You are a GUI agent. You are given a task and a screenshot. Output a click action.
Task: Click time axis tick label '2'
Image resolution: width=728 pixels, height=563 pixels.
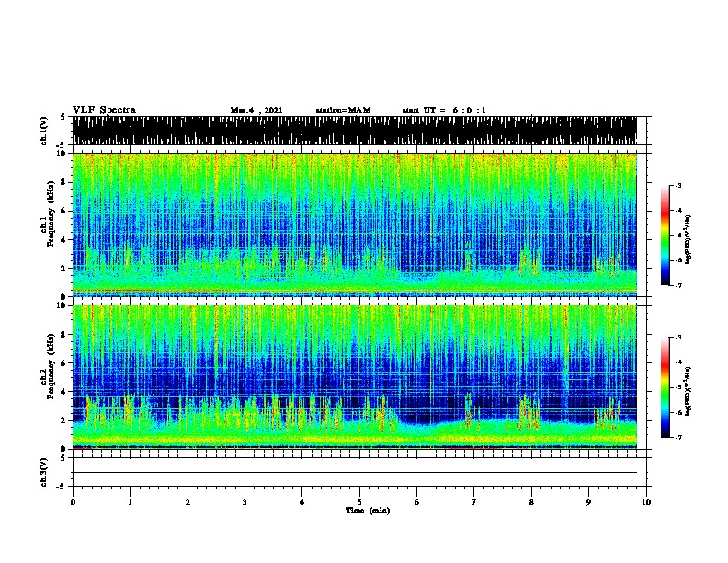point(188,502)
